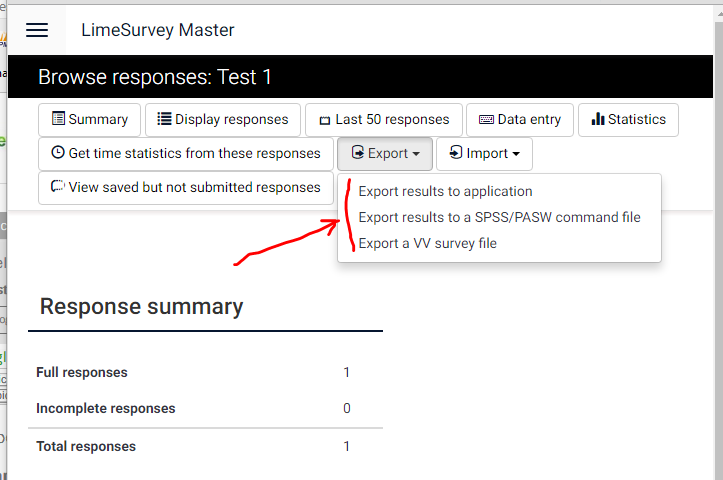
Task: Select Export results to application
Action: pyautogui.click(x=445, y=191)
